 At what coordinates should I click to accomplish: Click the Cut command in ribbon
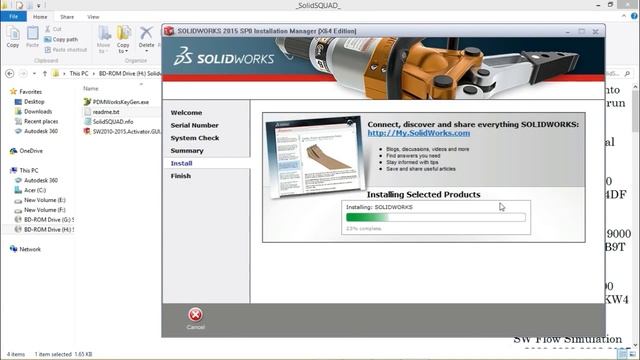[53, 29]
